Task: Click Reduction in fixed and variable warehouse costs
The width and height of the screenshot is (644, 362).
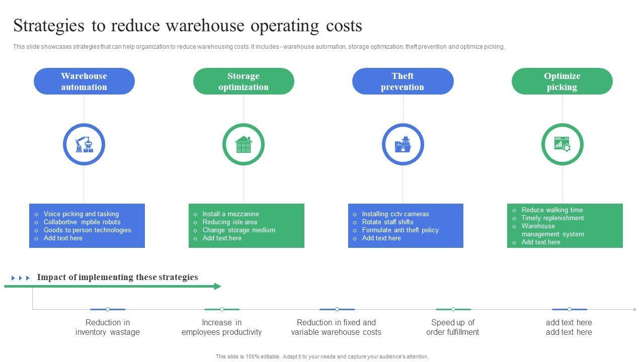Action: tap(336, 327)
